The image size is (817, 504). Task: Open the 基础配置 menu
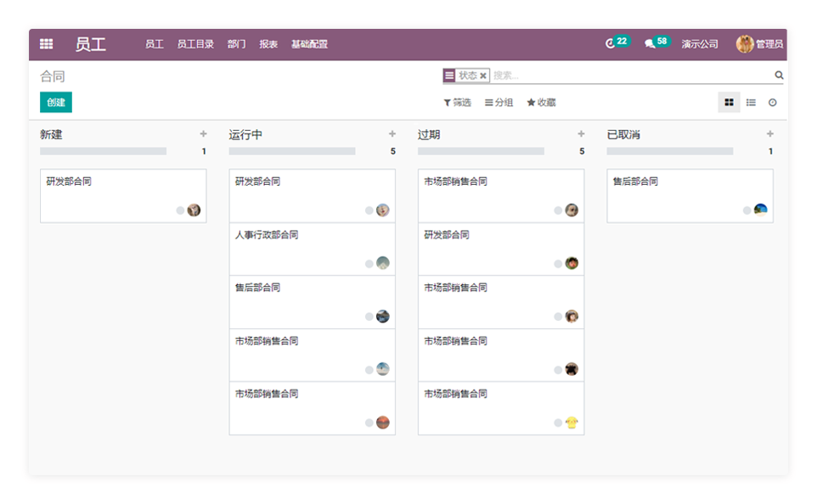tap(309, 44)
